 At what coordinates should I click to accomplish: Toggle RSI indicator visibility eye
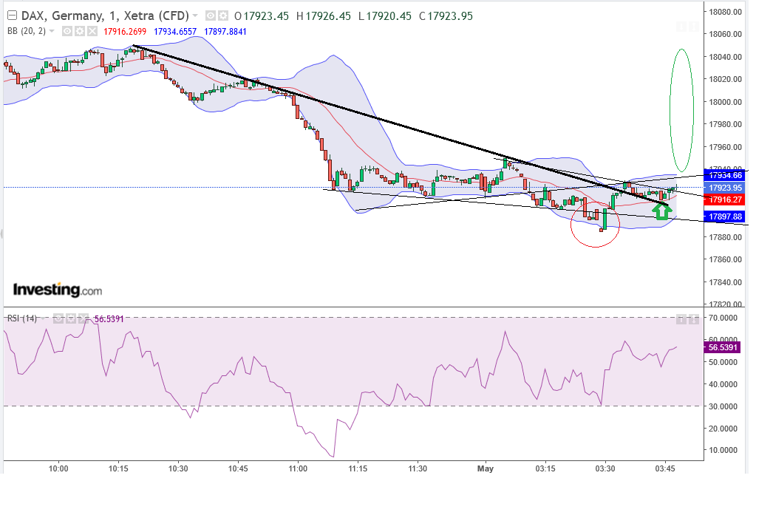click(58, 318)
